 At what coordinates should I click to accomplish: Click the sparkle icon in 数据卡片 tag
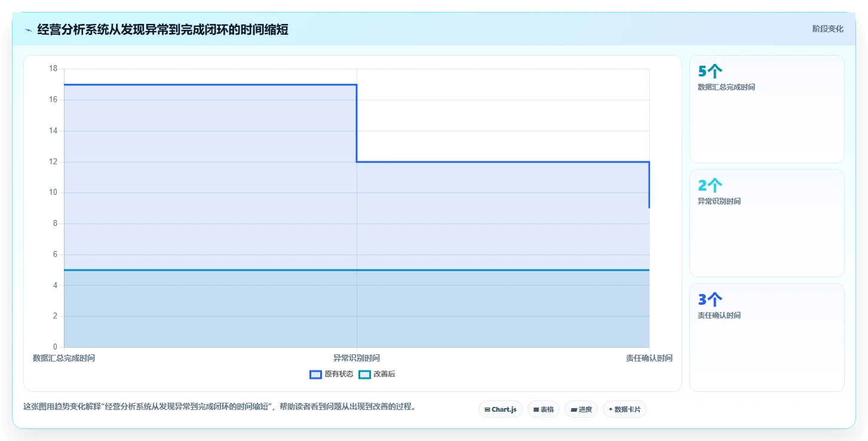point(611,409)
